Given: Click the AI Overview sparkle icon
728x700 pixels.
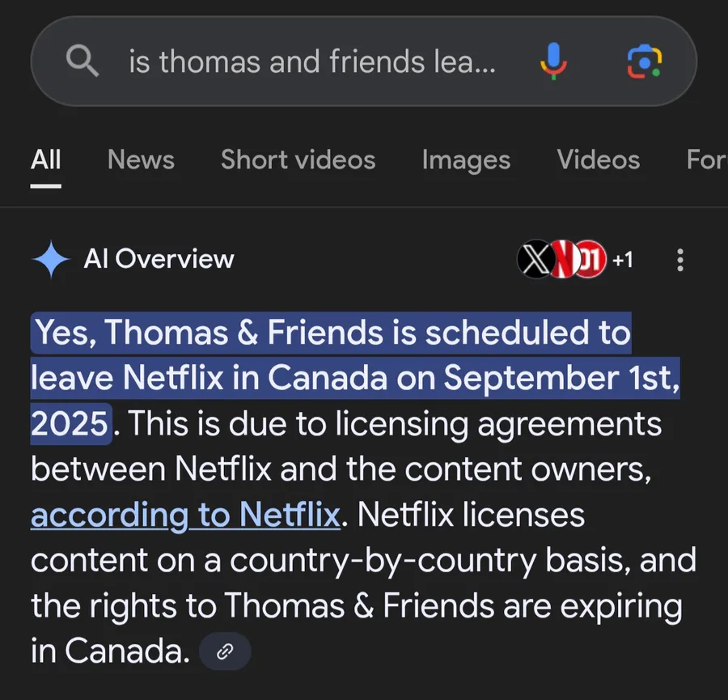Looking at the screenshot, I should [51, 259].
